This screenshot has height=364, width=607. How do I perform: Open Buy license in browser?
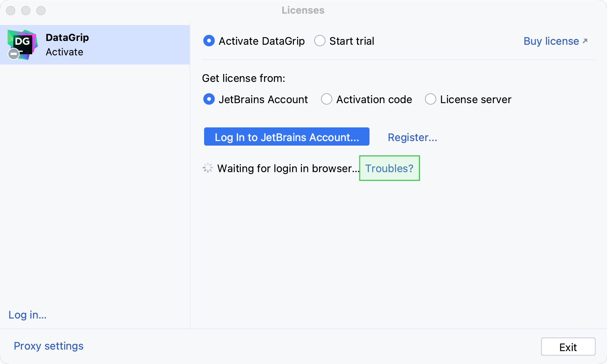(x=550, y=41)
